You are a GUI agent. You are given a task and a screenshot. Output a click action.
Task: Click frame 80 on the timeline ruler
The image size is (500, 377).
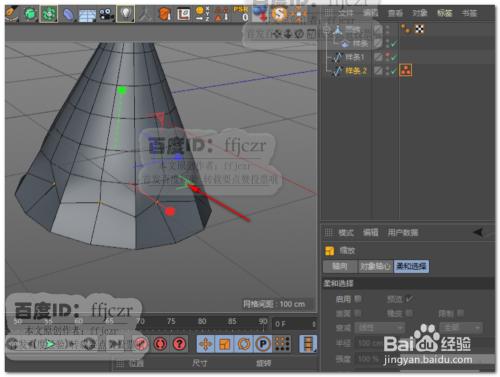pos(202,321)
